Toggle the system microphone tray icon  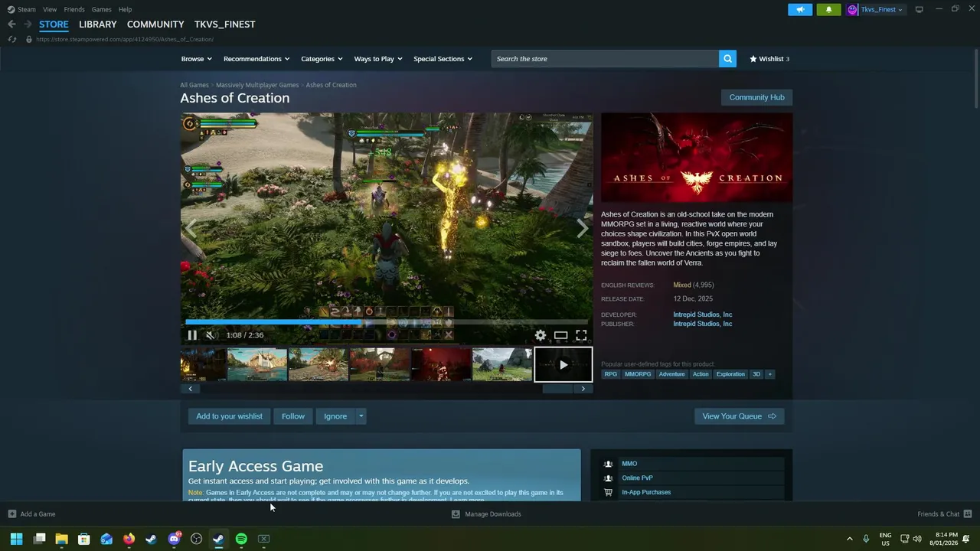point(866,539)
